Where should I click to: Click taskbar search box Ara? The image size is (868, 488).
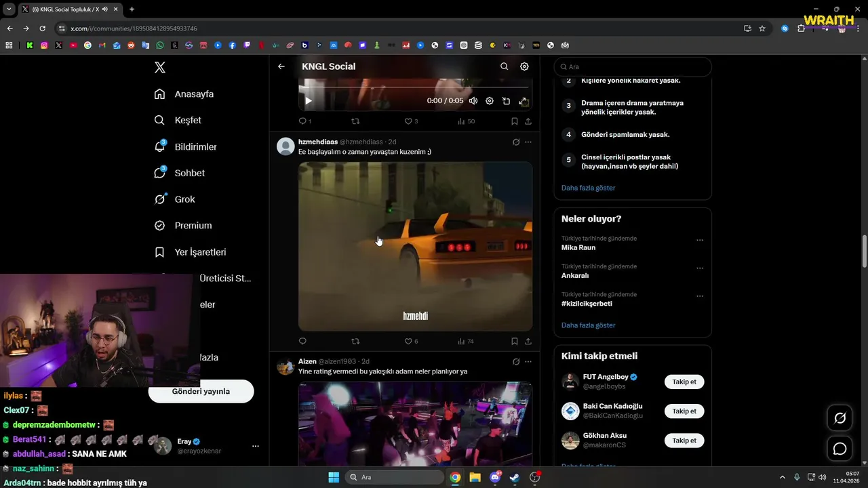tap(395, 477)
